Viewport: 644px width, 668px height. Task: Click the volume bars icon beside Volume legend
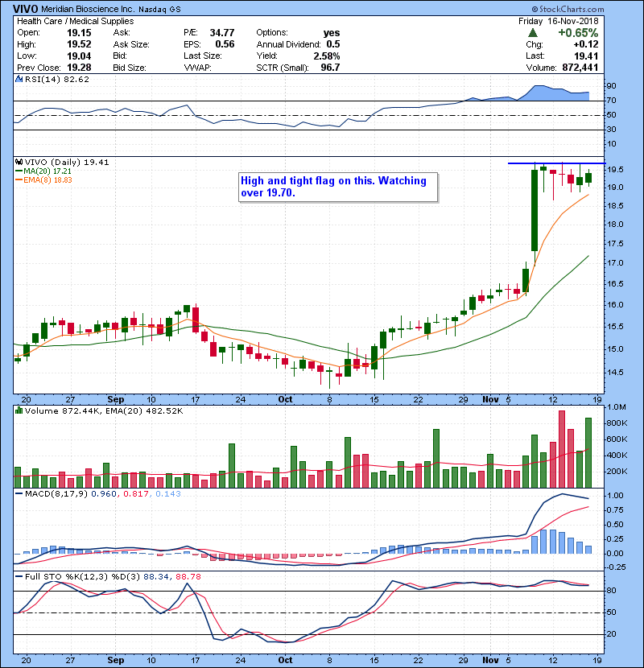[x=19, y=410]
